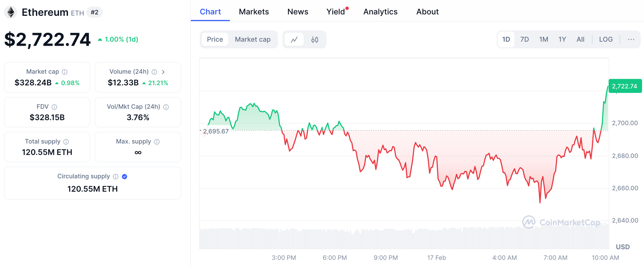Click the Volume (24h) info icon
Viewport: 644px width, 267px height.
tap(154, 72)
